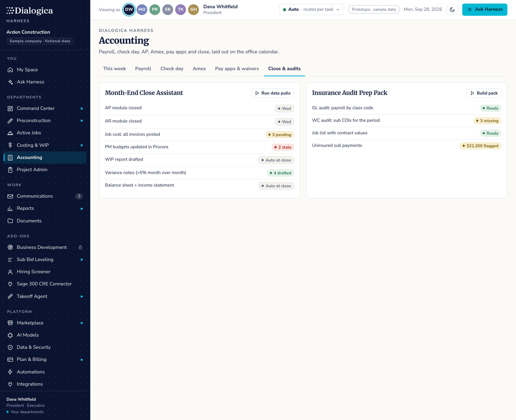Click the Ask Harness sparkle icon in sidebar
The width and height of the screenshot is (516, 420).
point(10,82)
